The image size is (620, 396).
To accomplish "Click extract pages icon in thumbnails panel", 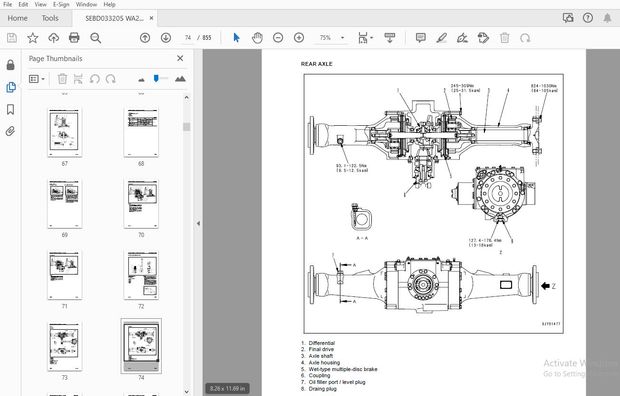I will pos(78,79).
